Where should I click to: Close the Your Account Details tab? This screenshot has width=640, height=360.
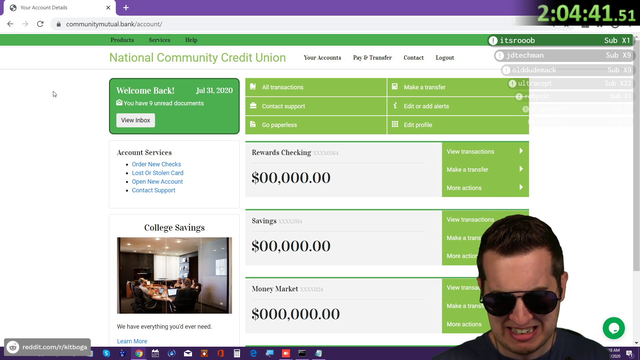[108, 7]
